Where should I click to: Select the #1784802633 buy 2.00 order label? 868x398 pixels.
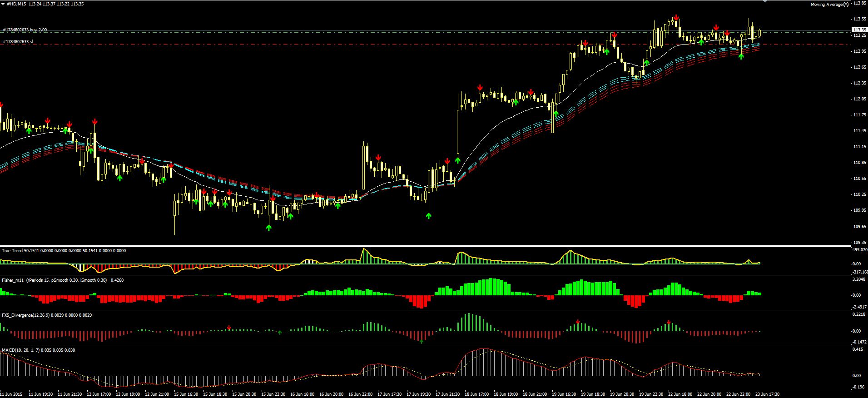tap(25, 30)
